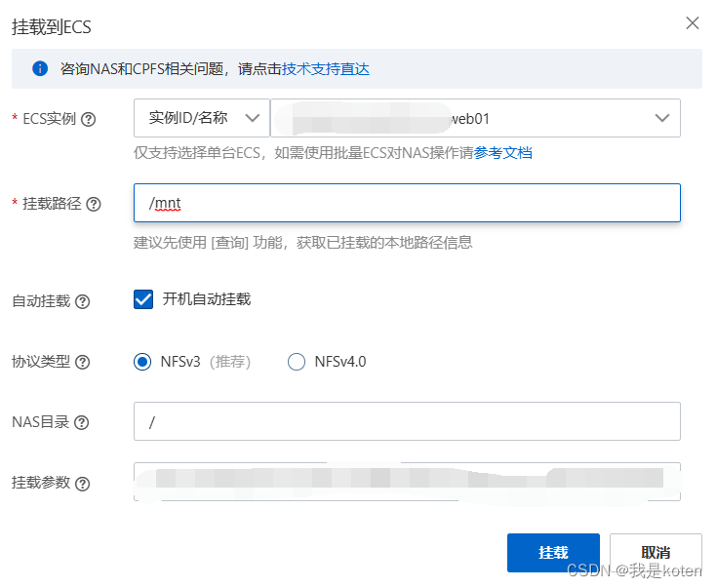Open the 技术支持直达 link
Image resolution: width=716 pixels, height=588 pixels.
326,69
